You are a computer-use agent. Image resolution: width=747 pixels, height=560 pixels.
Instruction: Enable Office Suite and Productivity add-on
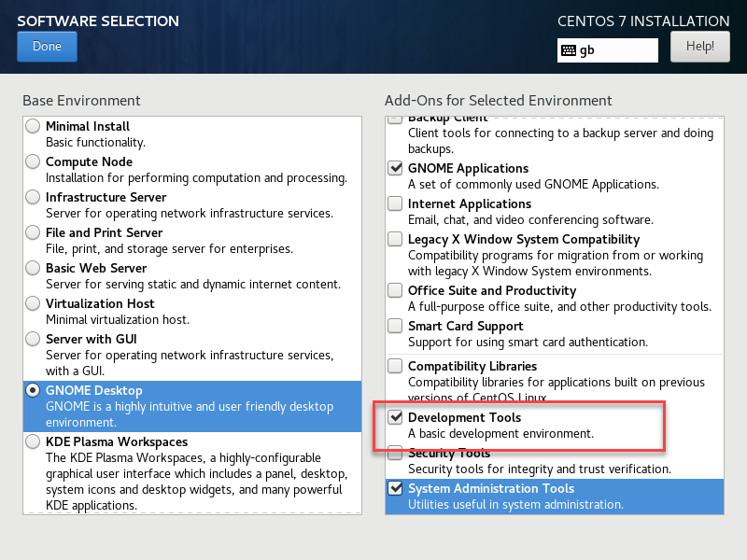point(395,290)
